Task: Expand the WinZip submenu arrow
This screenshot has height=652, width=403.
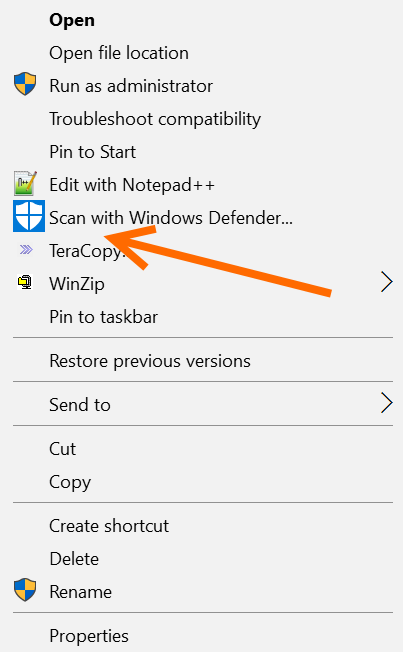Action: [386, 282]
